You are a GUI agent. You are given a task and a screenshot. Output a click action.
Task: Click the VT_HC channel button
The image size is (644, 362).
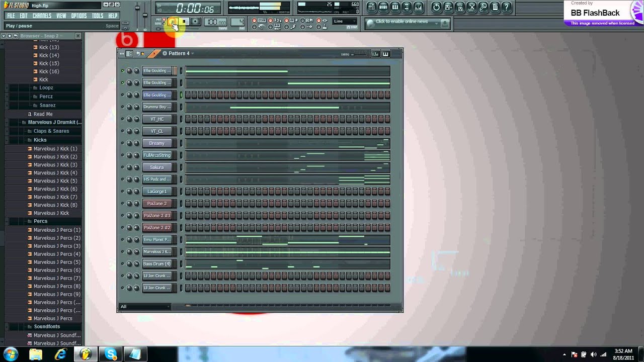(x=157, y=119)
